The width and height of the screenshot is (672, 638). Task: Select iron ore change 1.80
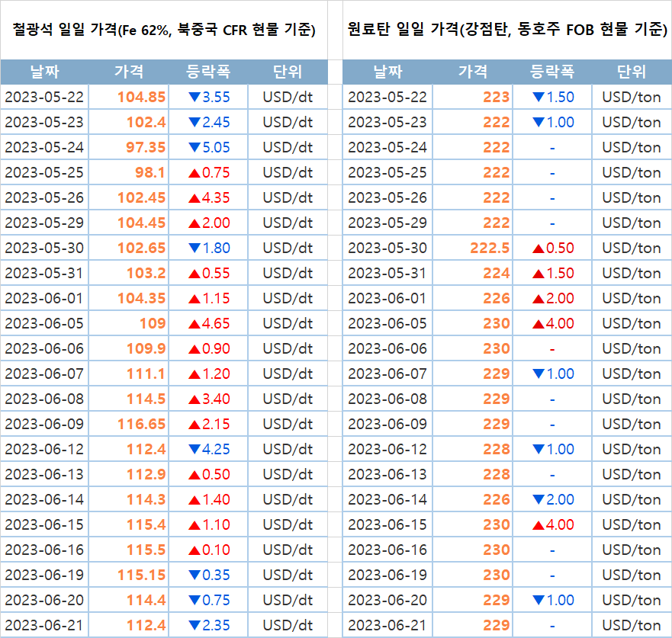click(209, 248)
